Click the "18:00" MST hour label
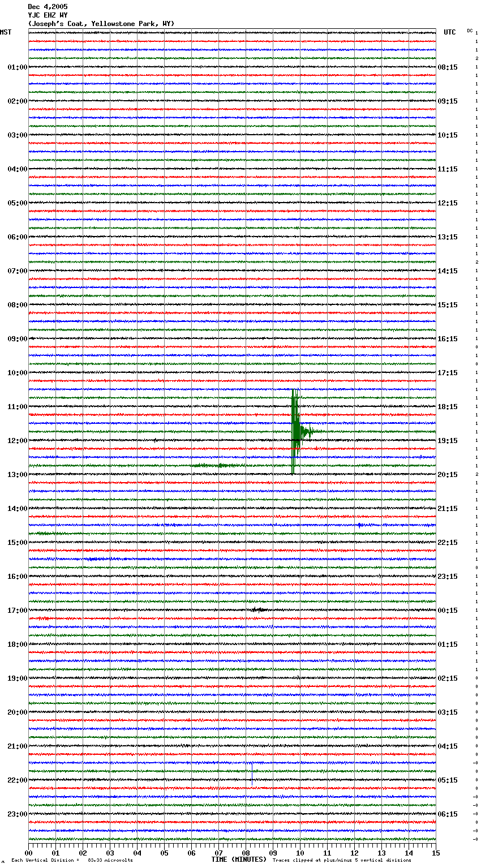 [17, 644]
